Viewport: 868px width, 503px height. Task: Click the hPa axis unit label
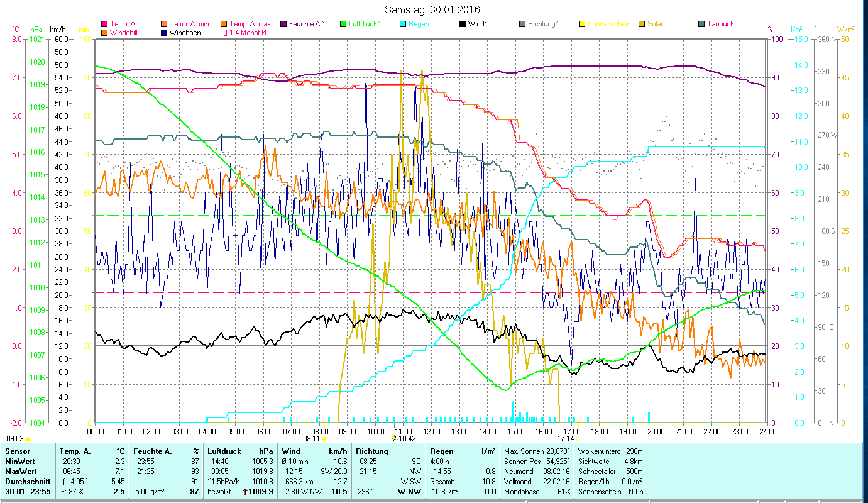tap(36, 30)
